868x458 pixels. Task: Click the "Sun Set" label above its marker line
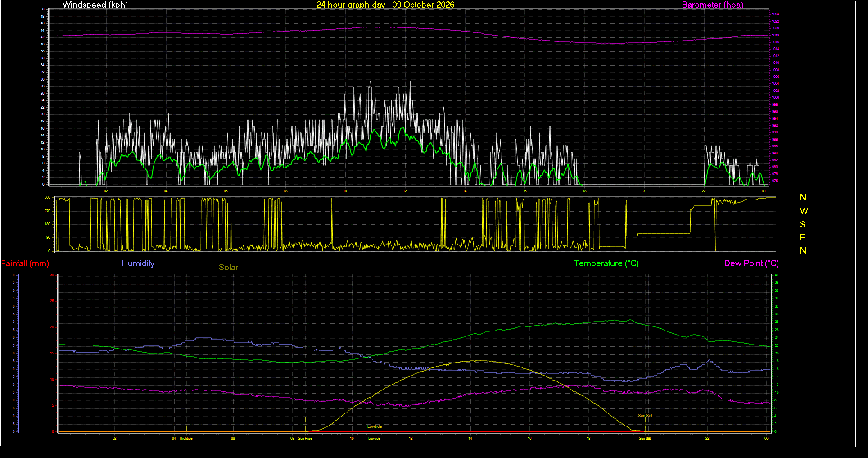pyautogui.click(x=645, y=416)
